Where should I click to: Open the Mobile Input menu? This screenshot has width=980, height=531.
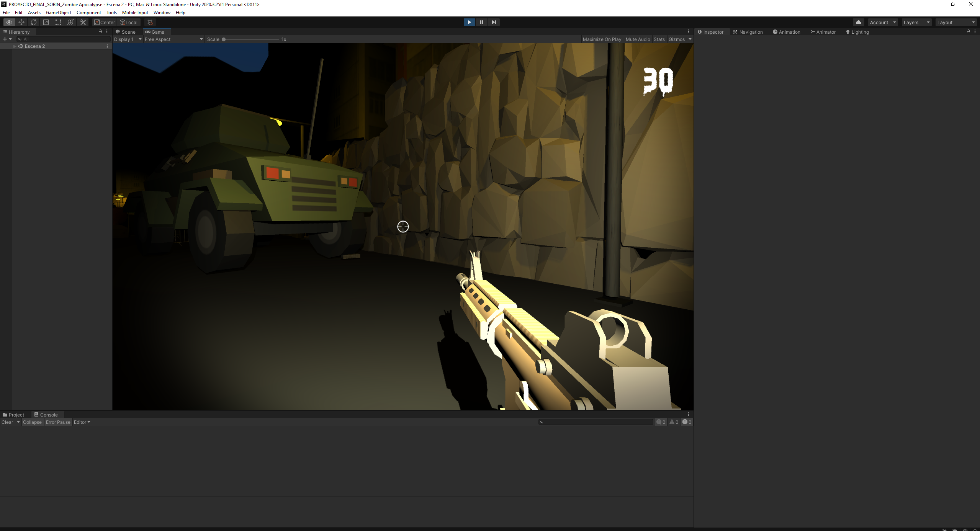(x=135, y=13)
